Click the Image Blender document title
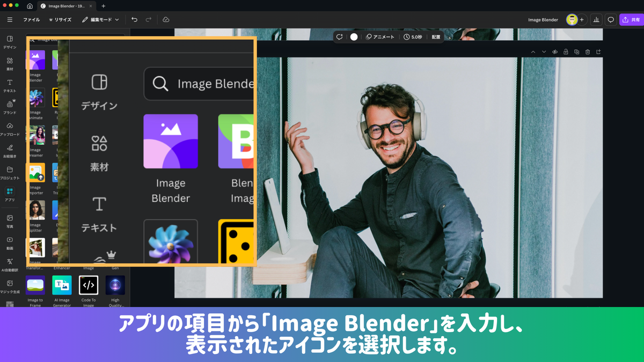Viewport: 644px width, 362px height. [x=543, y=20]
